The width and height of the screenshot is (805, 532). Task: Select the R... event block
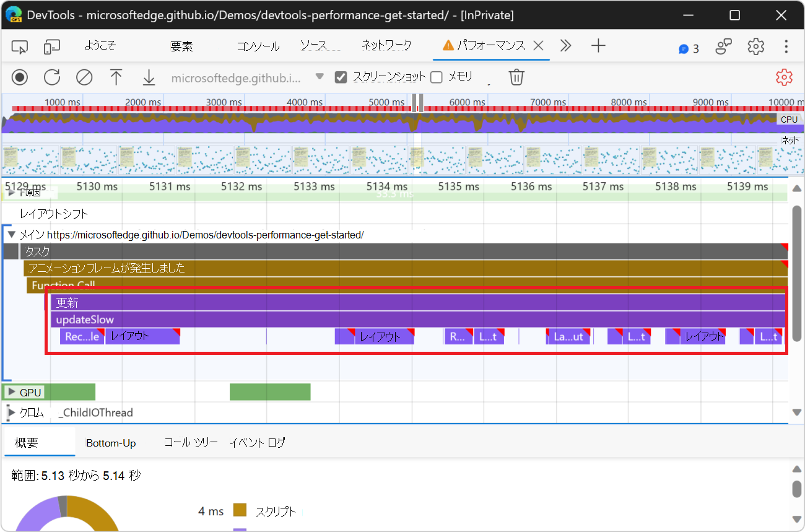click(458, 336)
